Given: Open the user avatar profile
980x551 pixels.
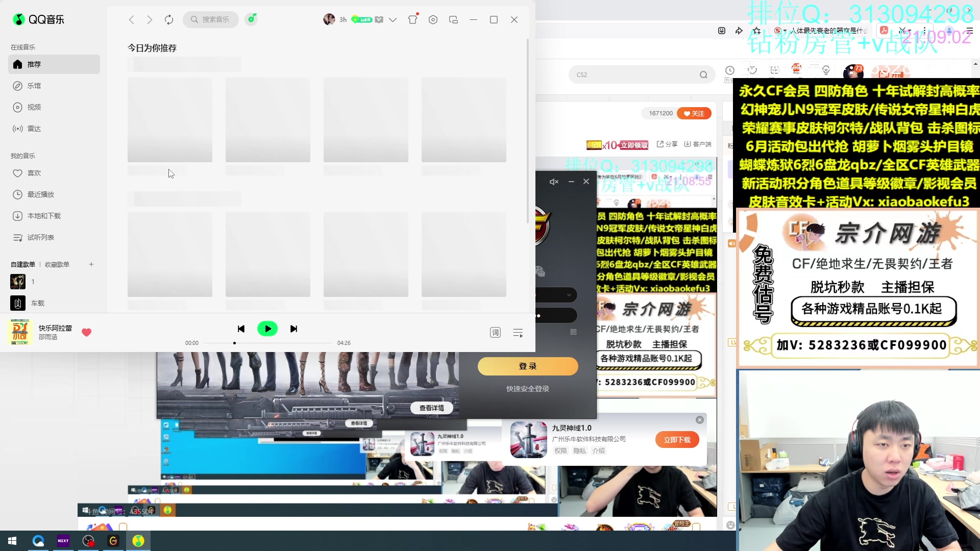Looking at the screenshot, I should (x=329, y=19).
